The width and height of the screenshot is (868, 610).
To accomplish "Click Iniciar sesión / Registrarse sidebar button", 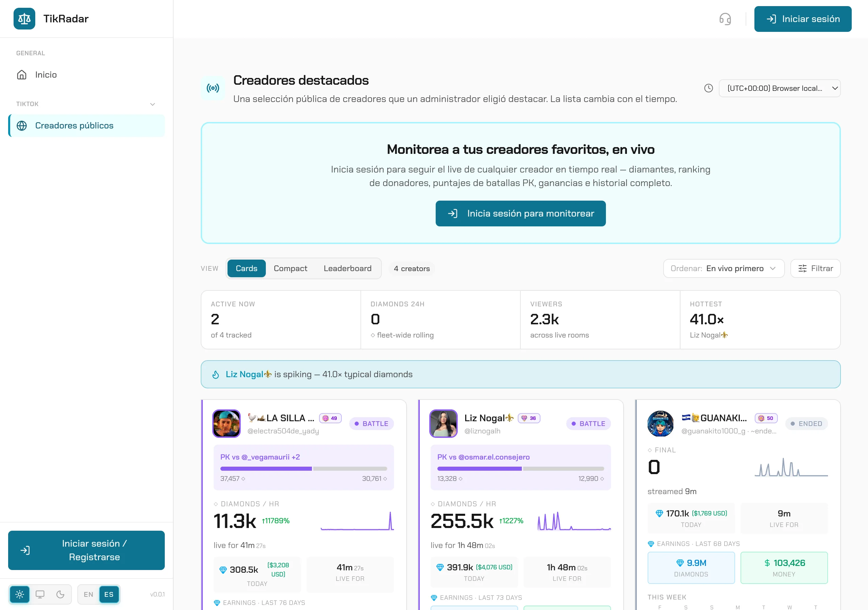I will tap(86, 550).
